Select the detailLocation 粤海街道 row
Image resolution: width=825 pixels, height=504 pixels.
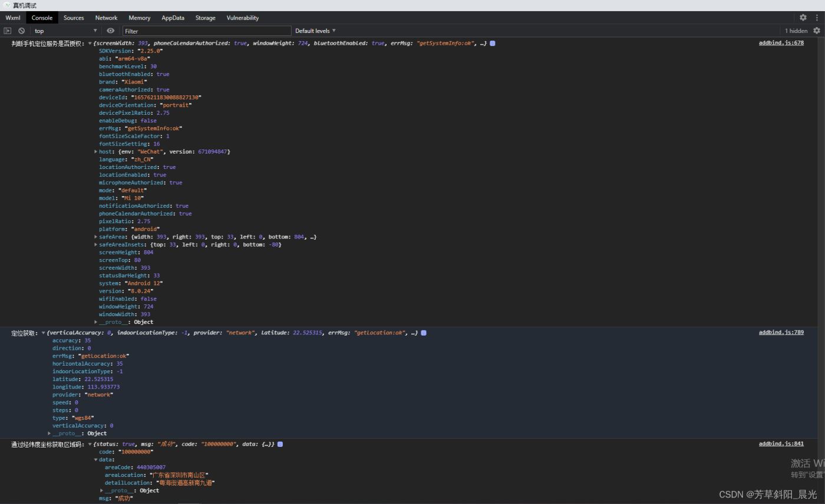pos(160,483)
